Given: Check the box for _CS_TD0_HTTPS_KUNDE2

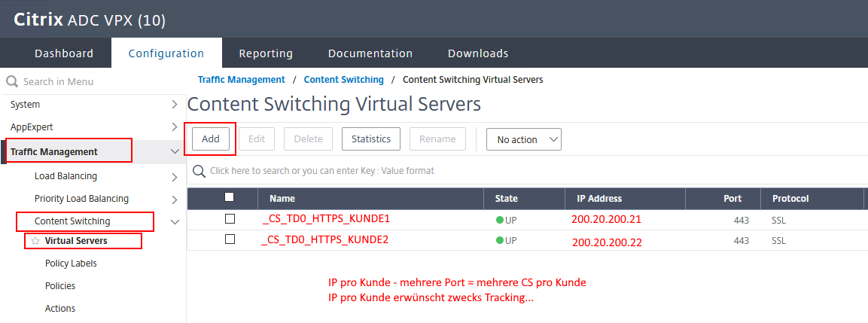Looking at the screenshot, I should 230,239.
